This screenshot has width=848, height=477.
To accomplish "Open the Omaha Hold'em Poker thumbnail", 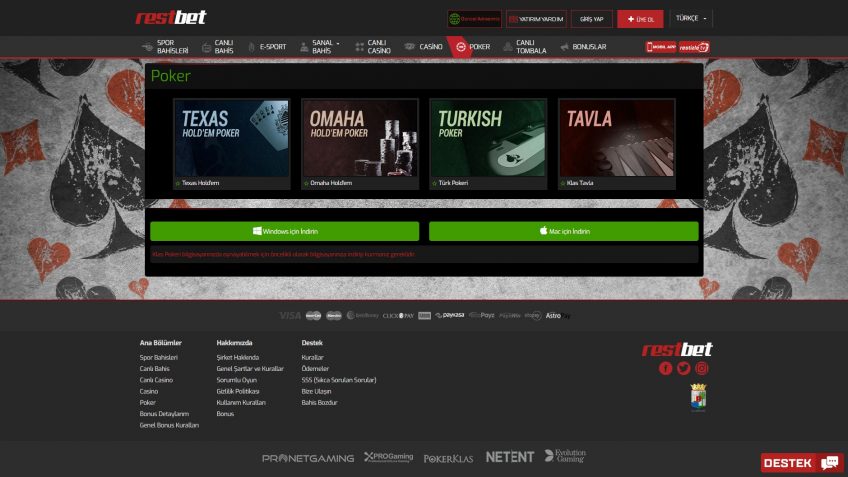I will [360, 138].
